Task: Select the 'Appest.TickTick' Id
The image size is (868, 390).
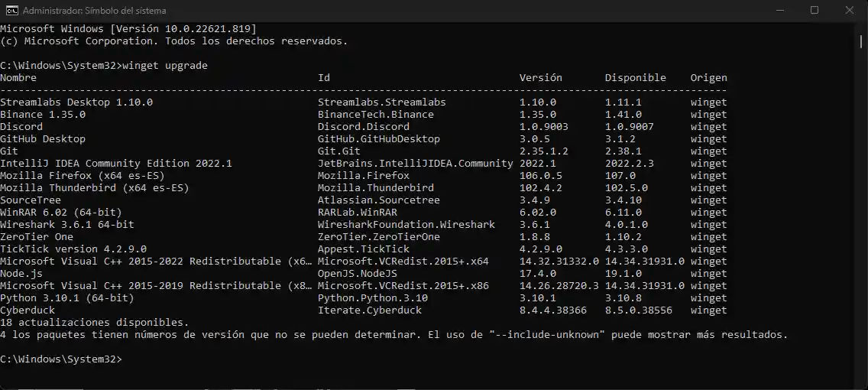Action: (x=364, y=249)
